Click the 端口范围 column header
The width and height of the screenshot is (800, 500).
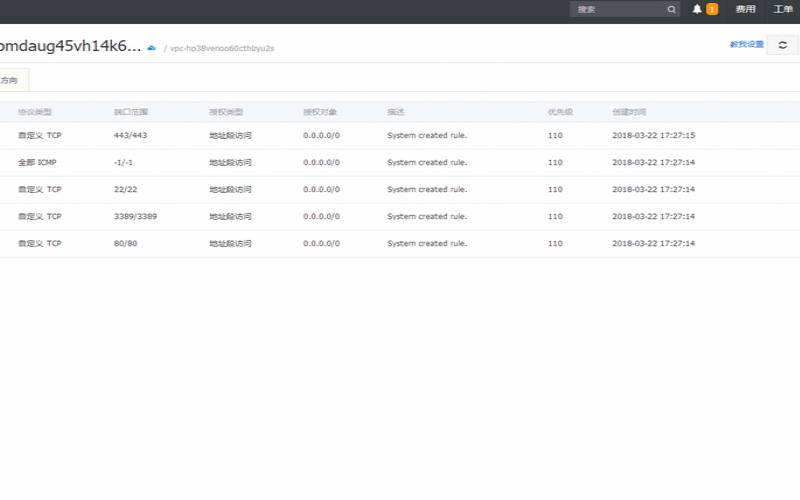coord(130,112)
